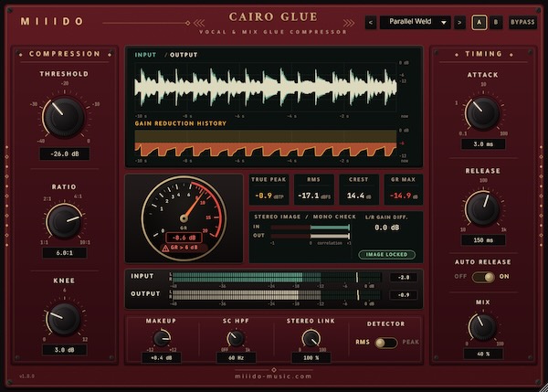Click the version label v1.0.0
This screenshot has height=392, width=548.
point(26,376)
